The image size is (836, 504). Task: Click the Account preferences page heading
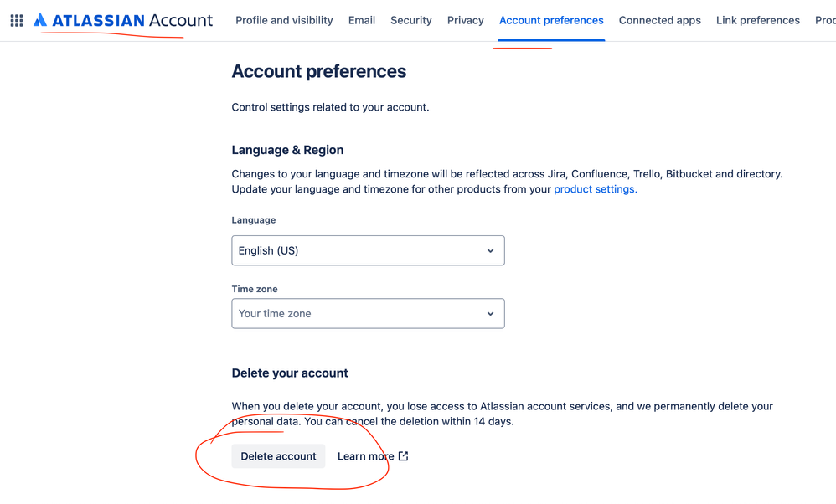(319, 71)
